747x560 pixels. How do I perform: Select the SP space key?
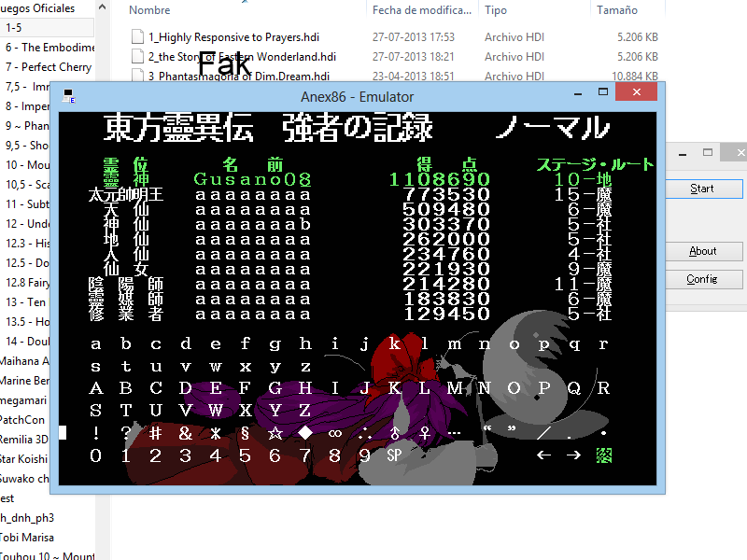click(394, 455)
